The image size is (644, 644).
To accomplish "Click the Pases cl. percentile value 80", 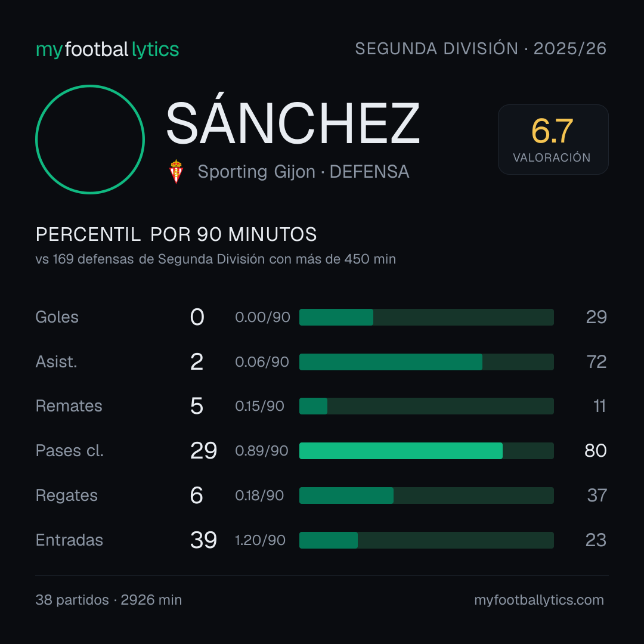I will click(596, 451).
